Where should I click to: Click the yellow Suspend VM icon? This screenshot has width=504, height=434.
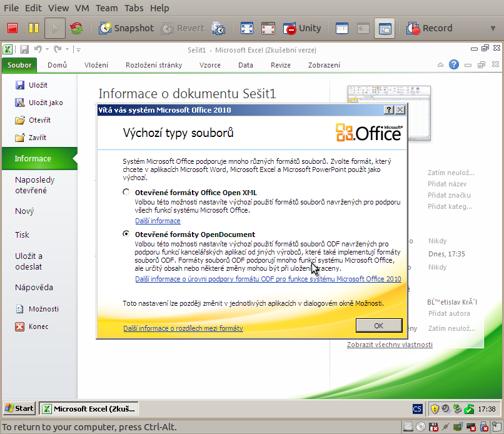tap(33, 28)
